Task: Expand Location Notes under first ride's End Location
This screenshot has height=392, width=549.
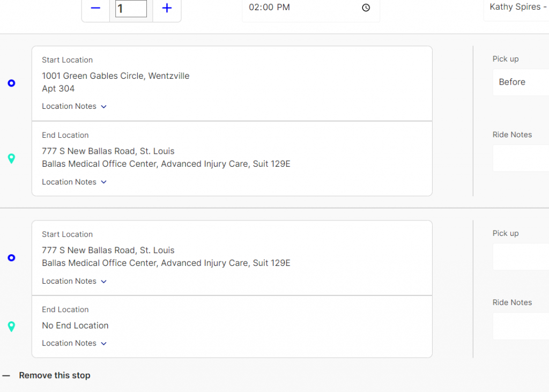Action: tap(75, 182)
